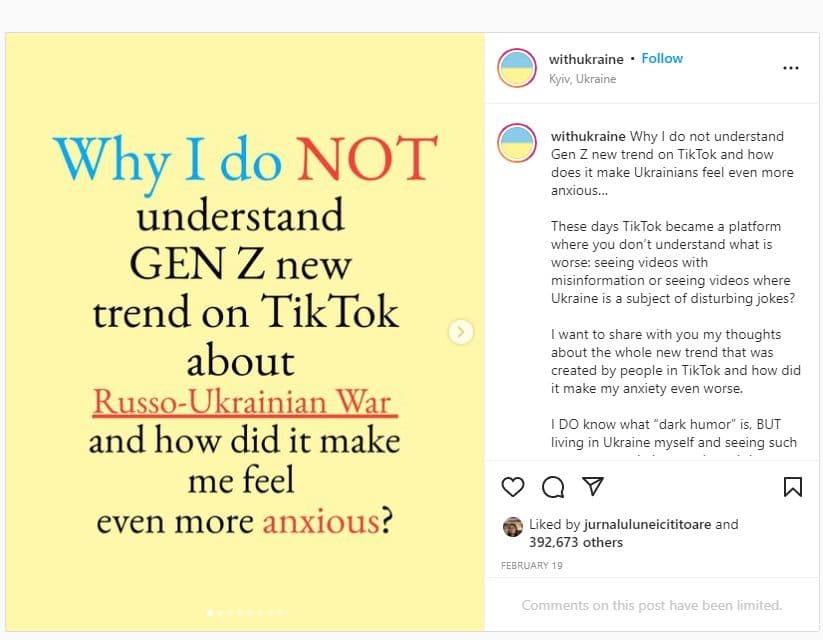Screen dimensions: 823x640
Task: Open the three-dot more options menu
Action: click(791, 68)
